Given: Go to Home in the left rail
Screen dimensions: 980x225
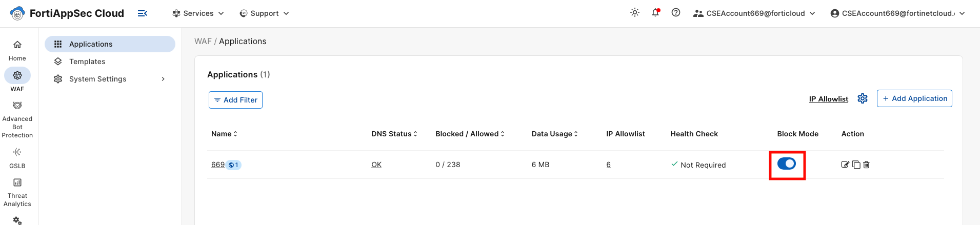Looking at the screenshot, I should (17, 50).
